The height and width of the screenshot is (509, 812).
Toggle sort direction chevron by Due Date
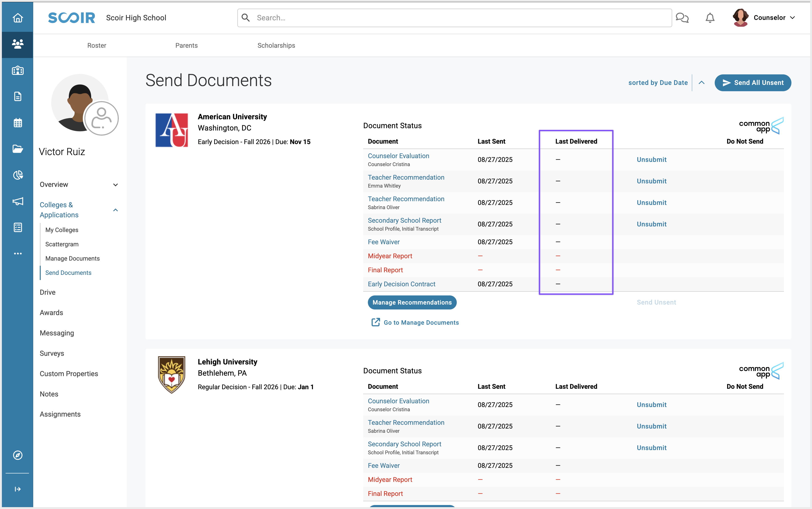[x=701, y=83]
